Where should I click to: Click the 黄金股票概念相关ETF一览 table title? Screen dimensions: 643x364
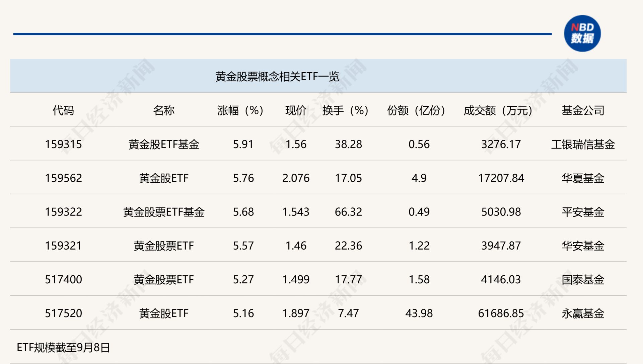(x=277, y=77)
